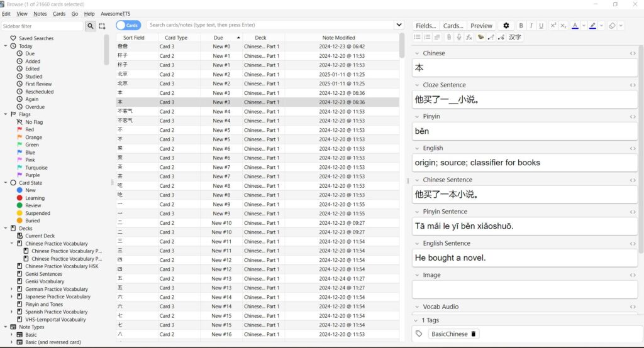The height and width of the screenshot is (348, 644).
Task: Apply superscript formatting
Action: [553, 26]
